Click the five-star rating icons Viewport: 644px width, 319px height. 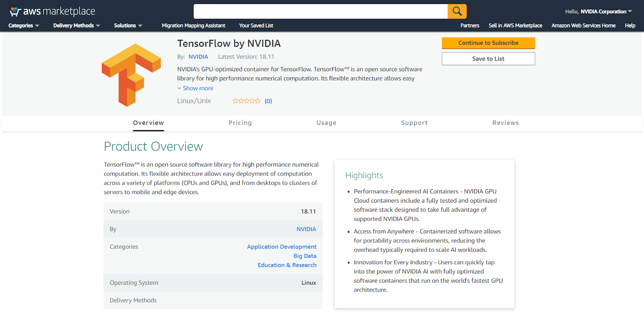[246, 101]
